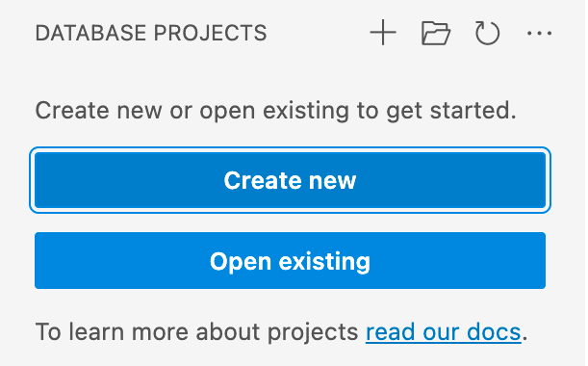588x366 pixels.
Task: Click the 'To learn more about projects' text
Action: (x=196, y=332)
